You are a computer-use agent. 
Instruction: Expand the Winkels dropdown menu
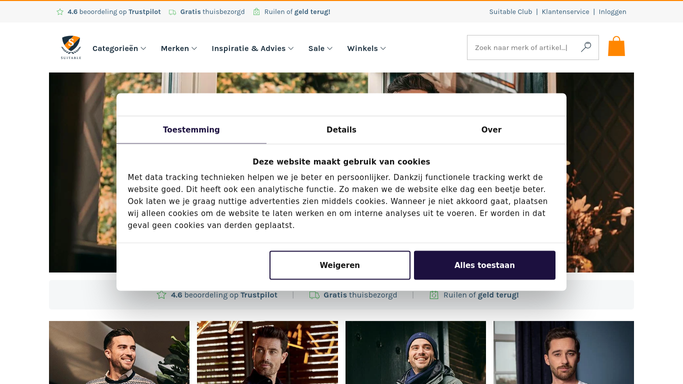366,48
